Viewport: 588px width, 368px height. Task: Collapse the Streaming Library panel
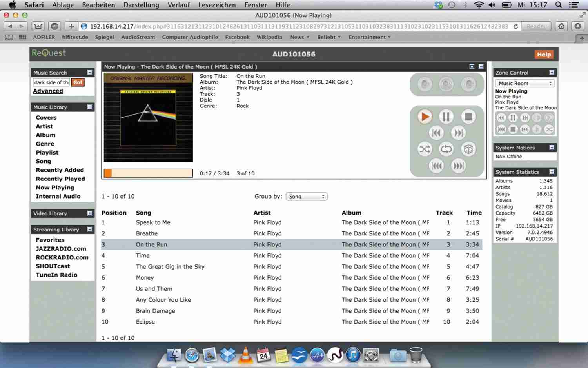(x=89, y=230)
